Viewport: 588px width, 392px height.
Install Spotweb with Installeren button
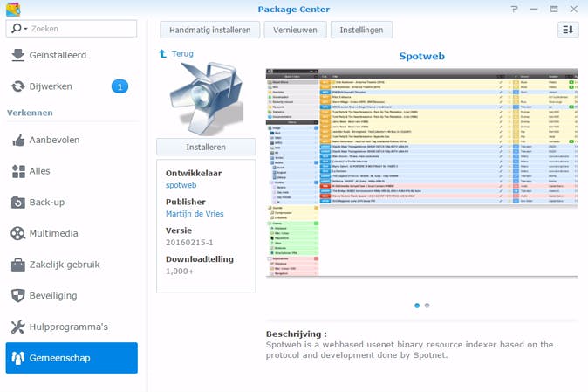tap(206, 147)
